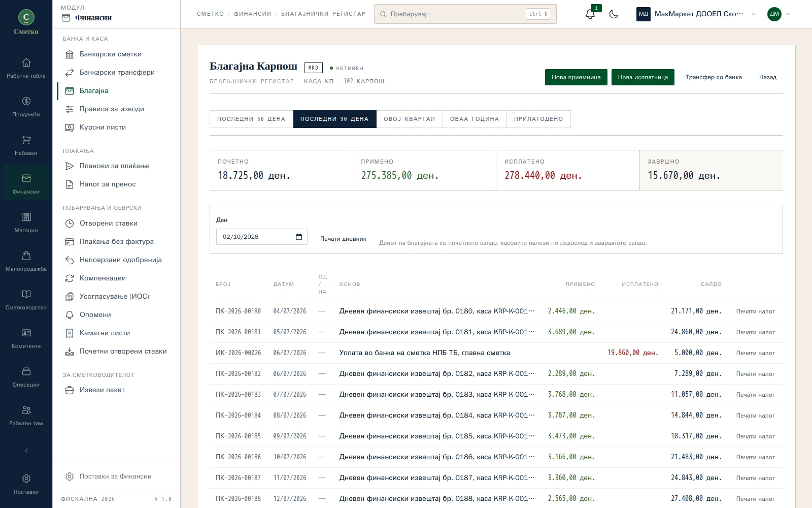Select Последни 30 дена tab
The width and height of the screenshot is (812, 508).
point(251,119)
